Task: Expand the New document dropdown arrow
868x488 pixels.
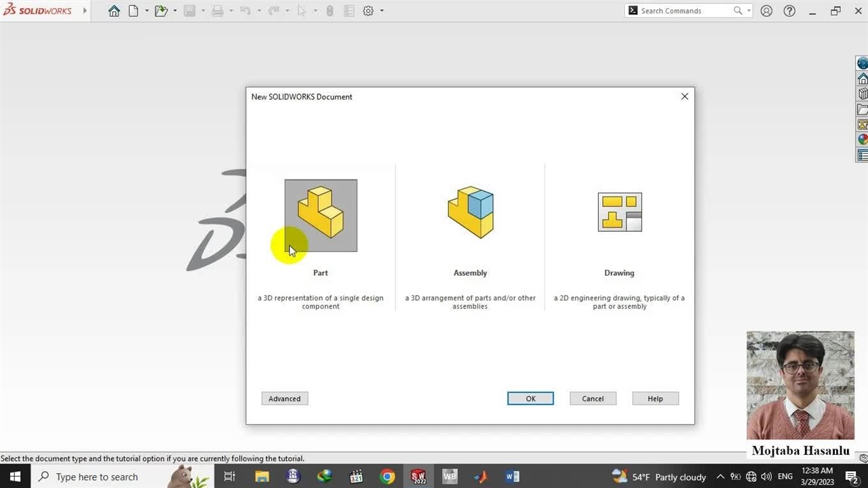Action: pyautogui.click(x=146, y=11)
